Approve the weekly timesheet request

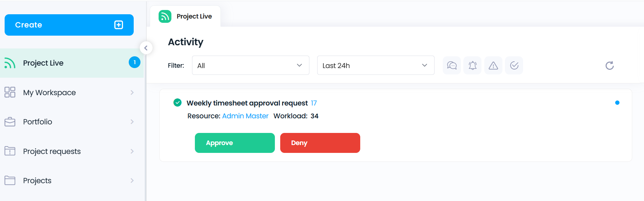click(235, 143)
